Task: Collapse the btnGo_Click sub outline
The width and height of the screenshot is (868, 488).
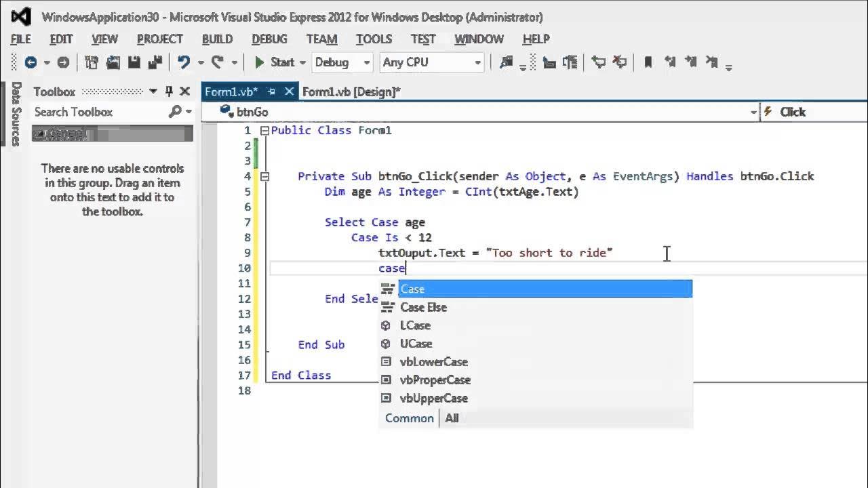Action: (x=264, y=177)
